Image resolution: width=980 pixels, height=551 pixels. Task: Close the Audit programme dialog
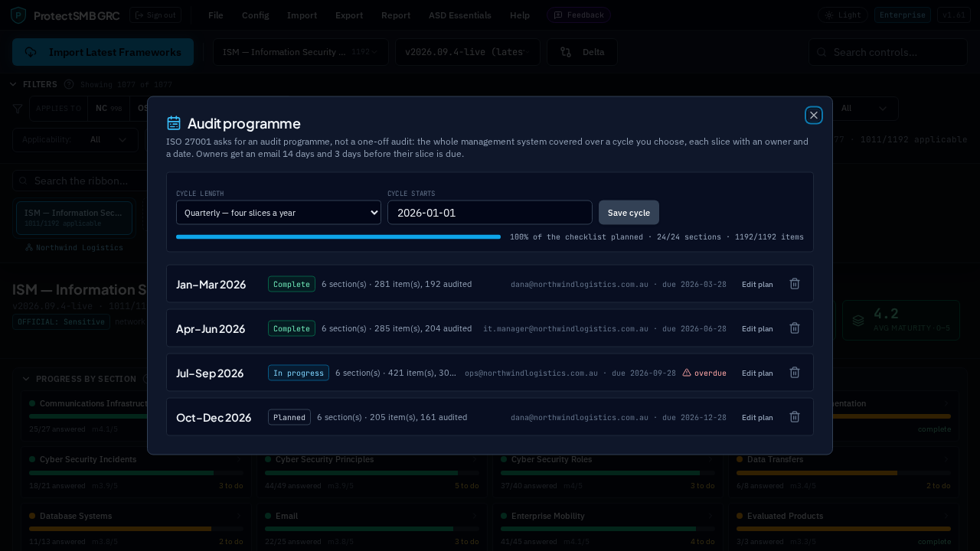click(x=814, y=115)
